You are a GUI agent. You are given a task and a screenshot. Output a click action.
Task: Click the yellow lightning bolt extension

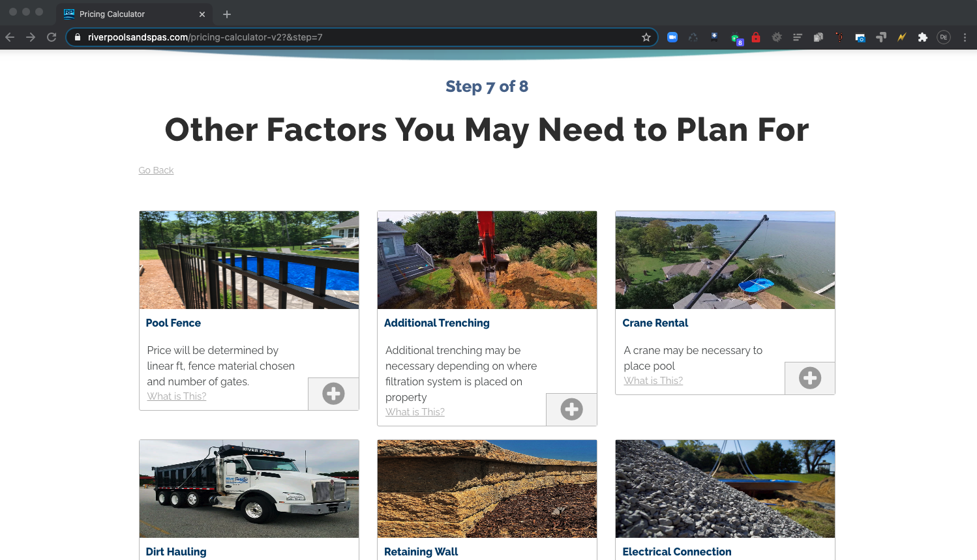pyautogui.click(x=902, y=37)
